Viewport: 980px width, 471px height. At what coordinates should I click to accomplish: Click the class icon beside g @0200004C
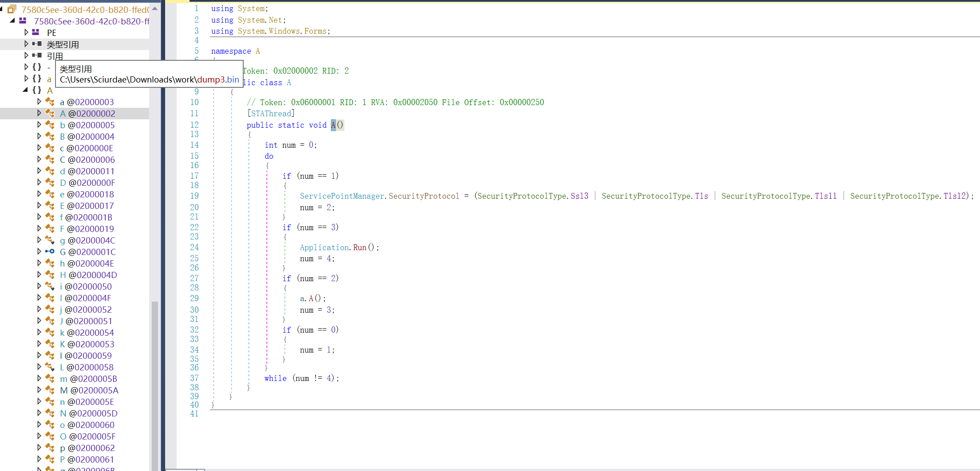pos(50,240)
